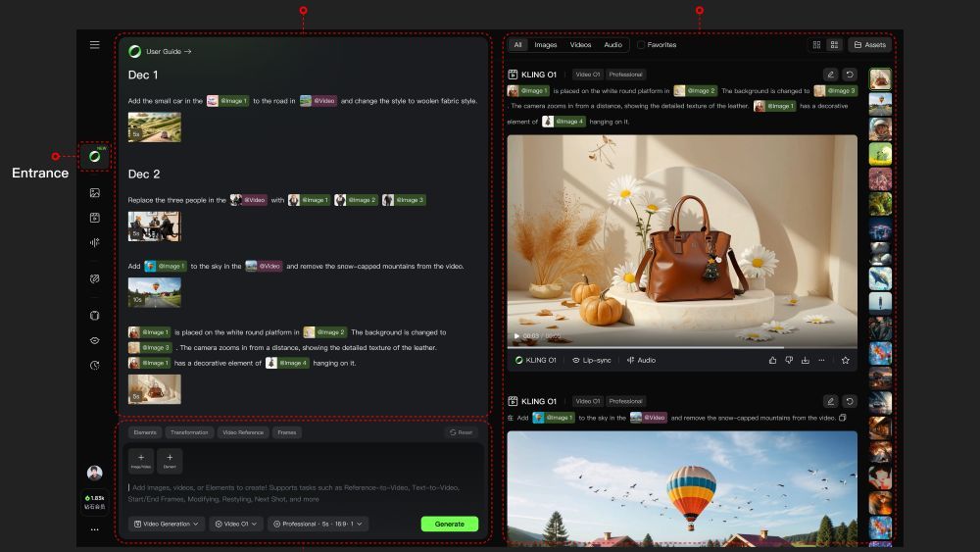Select the balloon thumbnail in the right strip
The height and width of the screenshot is (552, 980).
click(x=880, y=104)
